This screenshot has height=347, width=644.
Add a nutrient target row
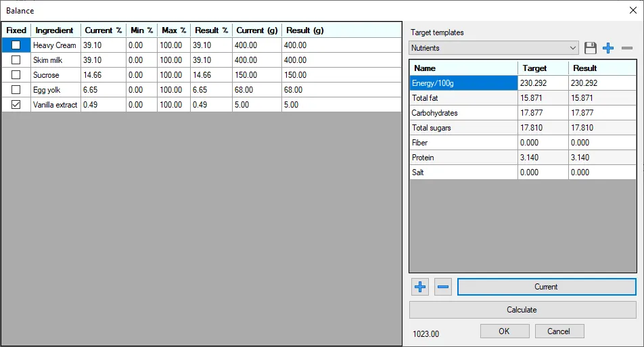tap(420, 287)
